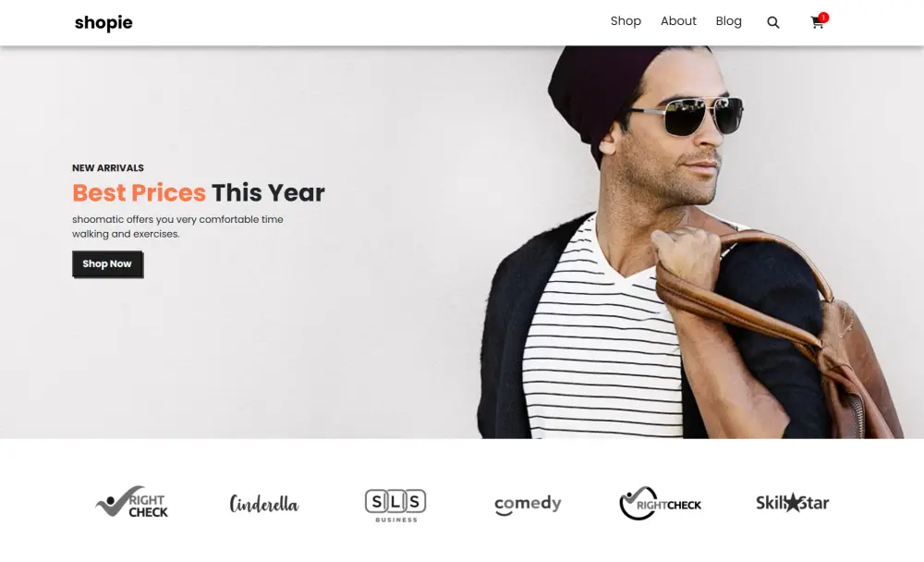Open the Shop menu item

click(x=626, y=21)
